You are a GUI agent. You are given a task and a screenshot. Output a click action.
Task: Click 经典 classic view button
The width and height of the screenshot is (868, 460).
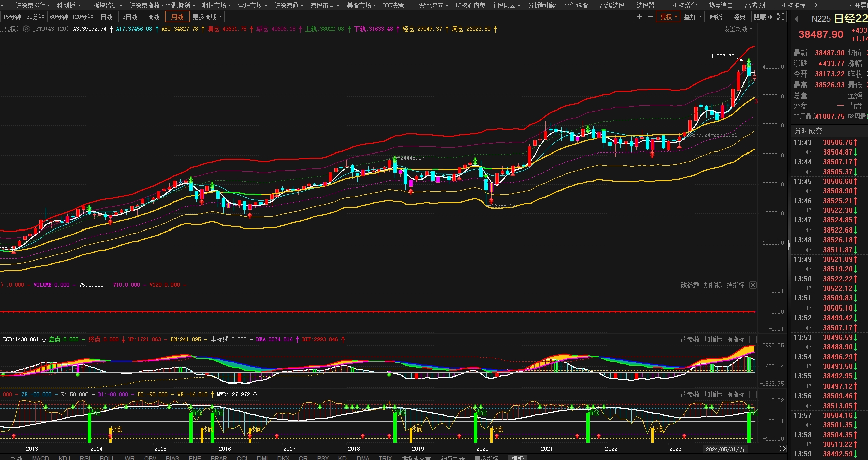click(739, 17)
